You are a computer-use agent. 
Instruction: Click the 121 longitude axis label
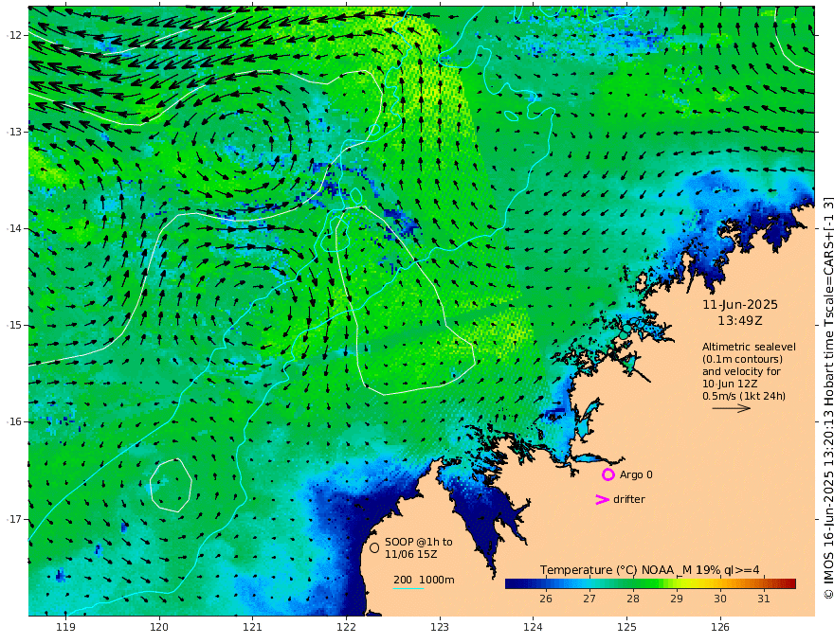point(253,628)
